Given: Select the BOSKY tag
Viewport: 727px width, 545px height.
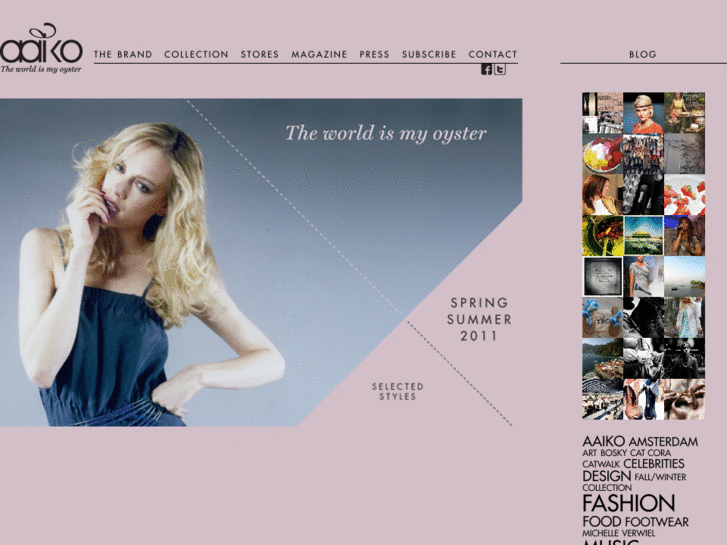Looking at the screenshot, I should tap(613, 453).
